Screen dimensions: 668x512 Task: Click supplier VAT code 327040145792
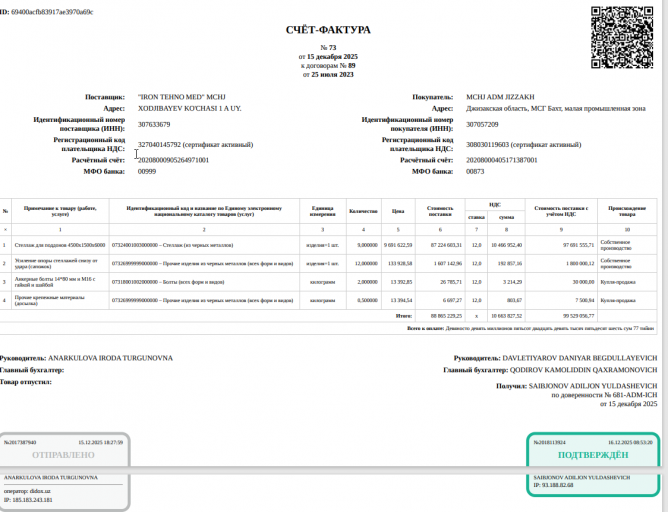click(159, 145)
